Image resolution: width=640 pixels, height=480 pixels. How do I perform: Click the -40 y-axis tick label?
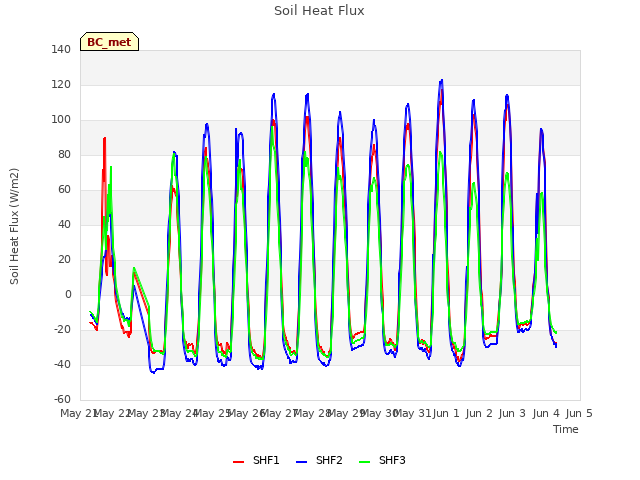[x=62, y=364]
